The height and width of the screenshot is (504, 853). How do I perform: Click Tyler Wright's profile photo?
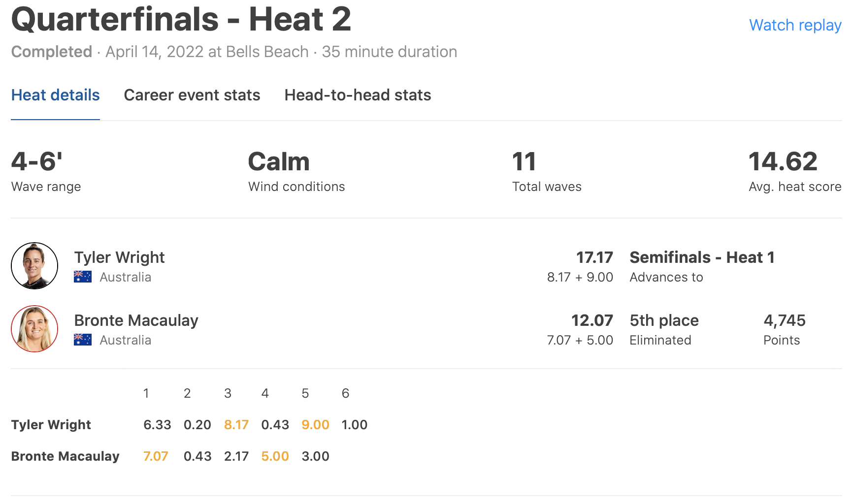(x=34, y=266)
